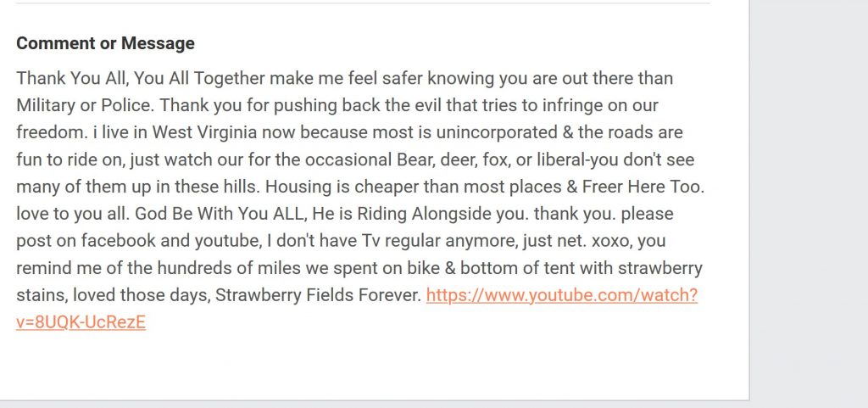This screenshot has width=868, height=408.
Task: Click the phrase Military or Police
Action: [x=82, y=106]
